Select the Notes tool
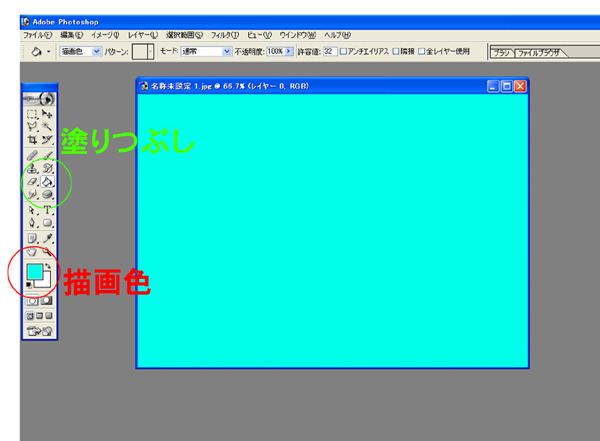The image size is (600, 441). [x=32, y=238]
